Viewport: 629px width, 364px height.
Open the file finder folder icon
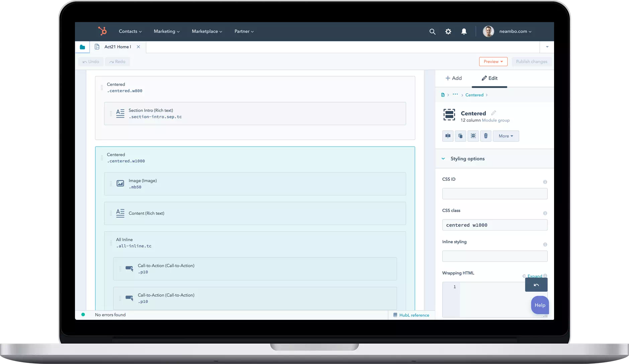82,47
